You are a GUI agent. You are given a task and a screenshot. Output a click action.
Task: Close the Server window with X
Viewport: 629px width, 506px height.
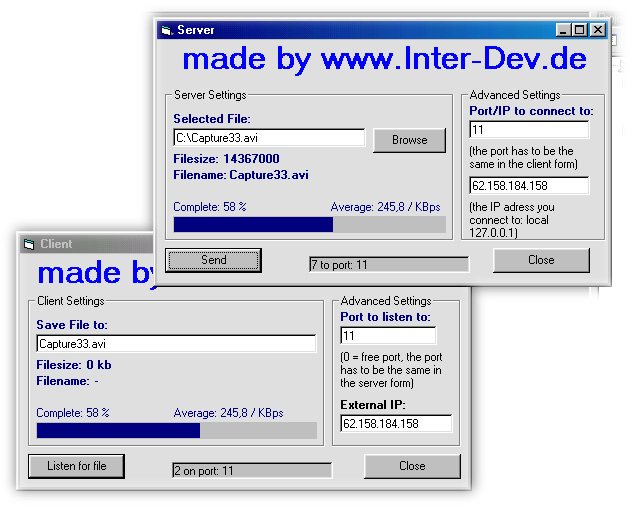pyautogui.click(x=598, y=30)
